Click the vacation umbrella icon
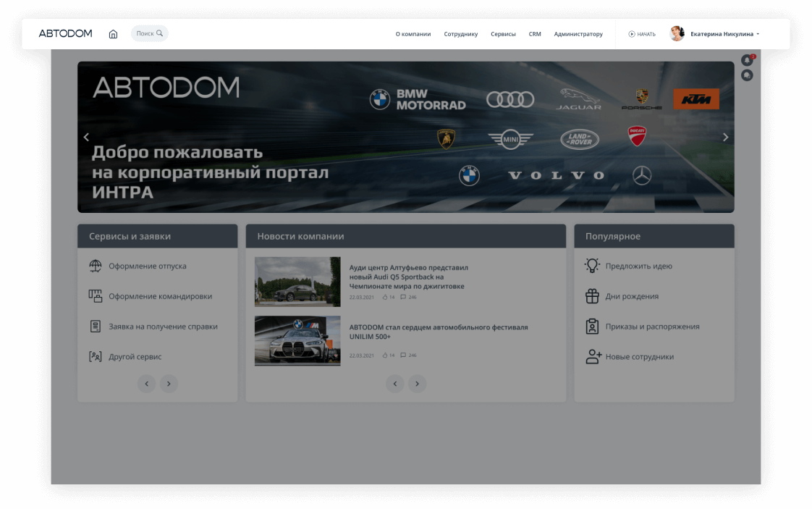Screen dimensions: 812x509 tap(96, 266)
